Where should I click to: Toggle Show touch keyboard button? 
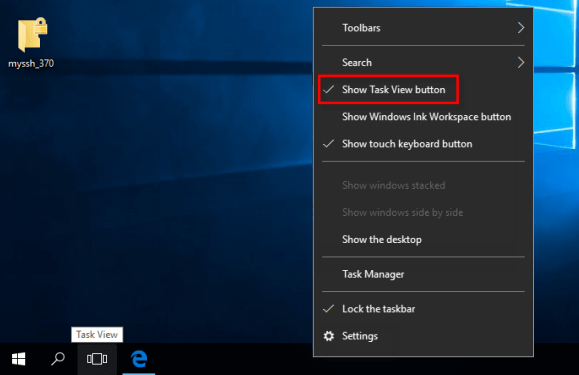point(423,144)
